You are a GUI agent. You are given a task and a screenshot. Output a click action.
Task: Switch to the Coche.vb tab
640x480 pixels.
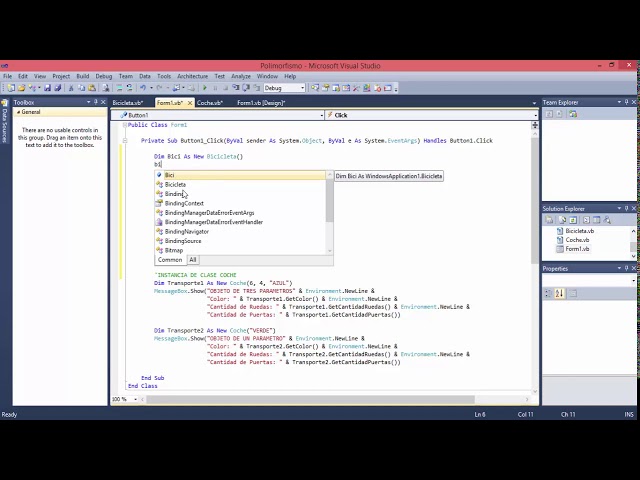pos(209,103)
